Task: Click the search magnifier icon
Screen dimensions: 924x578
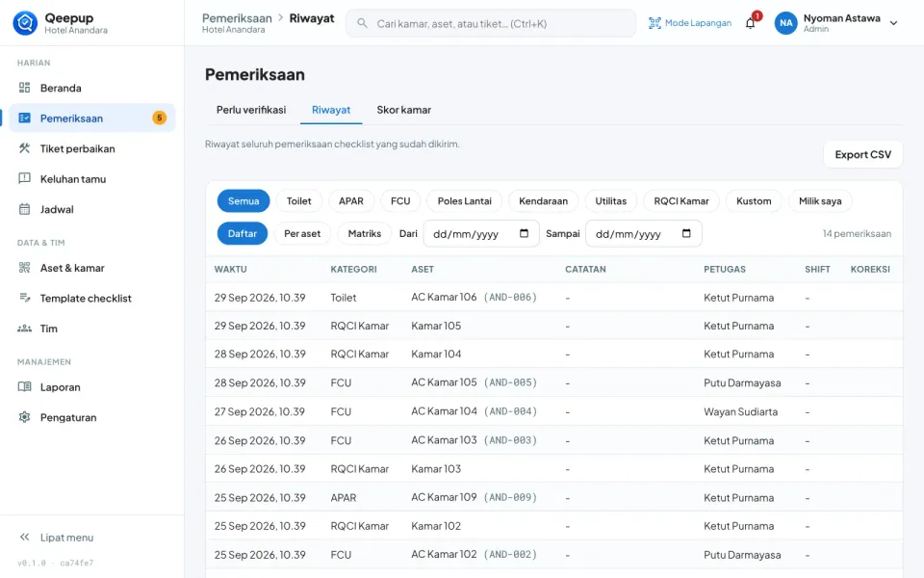Action: pyautogui.click(x=363, y=23)
